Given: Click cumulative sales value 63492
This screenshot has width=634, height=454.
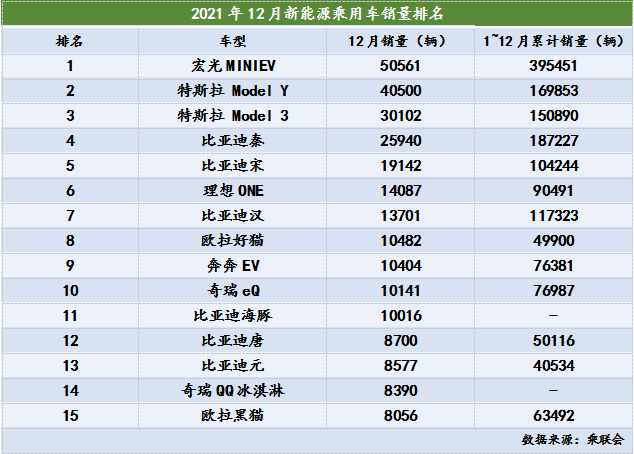Looking at the screenshot, I should click(x=554, y=416).
